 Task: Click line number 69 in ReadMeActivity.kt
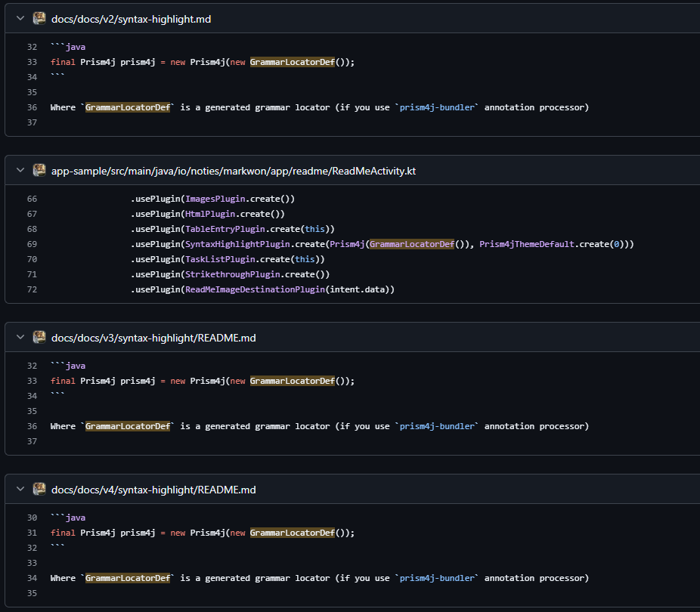(x=32, y=245)
